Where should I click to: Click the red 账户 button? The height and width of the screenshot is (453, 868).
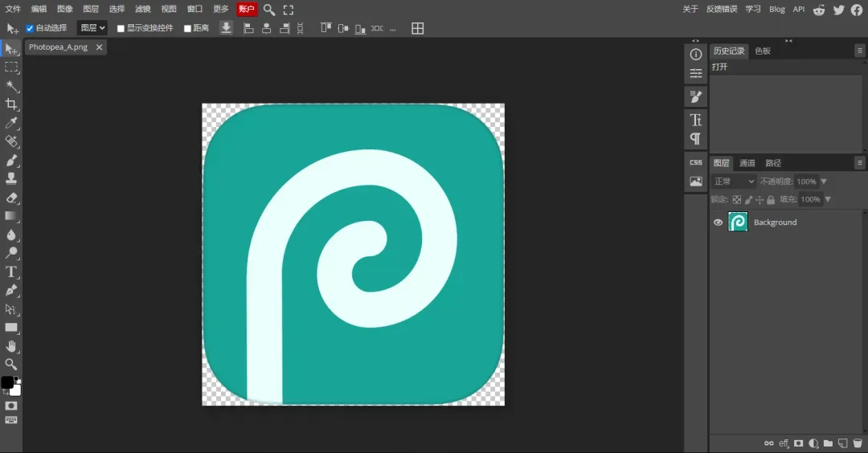(x=247, y=9)
